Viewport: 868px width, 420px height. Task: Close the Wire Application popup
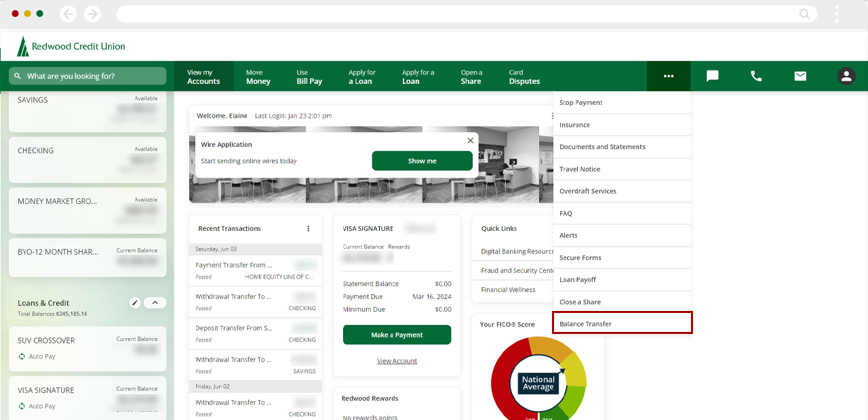tap(470, 140)
